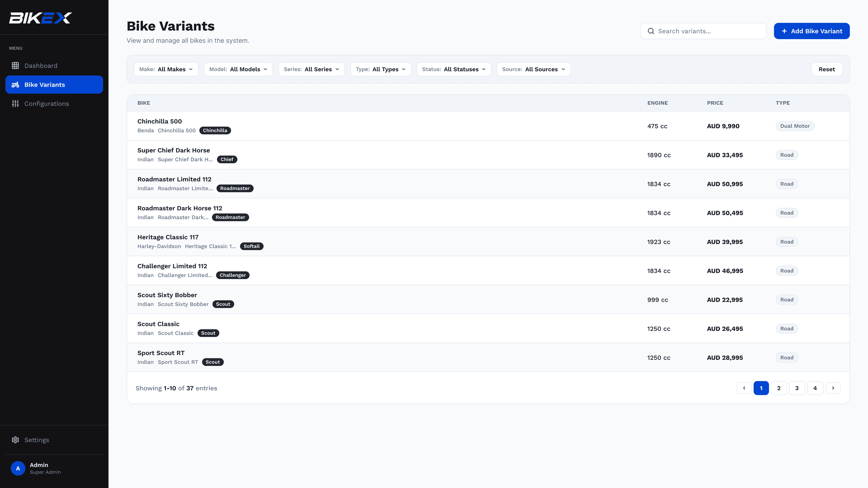Click the AUD 33,495 price
The width and height of the screenshot is (868, 488).
click(x=725, y=155)
